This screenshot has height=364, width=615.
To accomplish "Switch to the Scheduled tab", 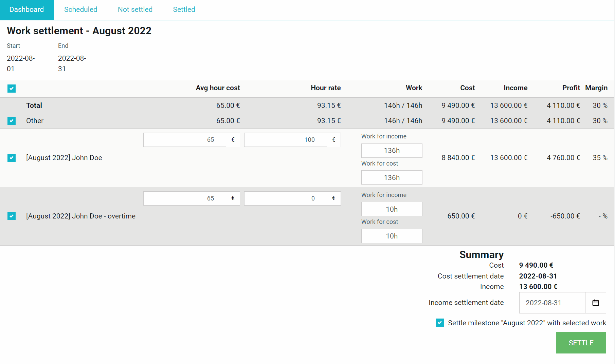I will click(81, 9).
